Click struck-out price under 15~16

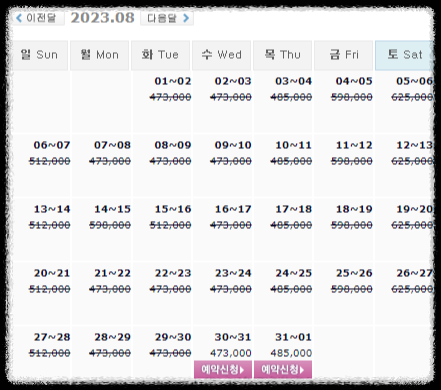click(170, 225)
